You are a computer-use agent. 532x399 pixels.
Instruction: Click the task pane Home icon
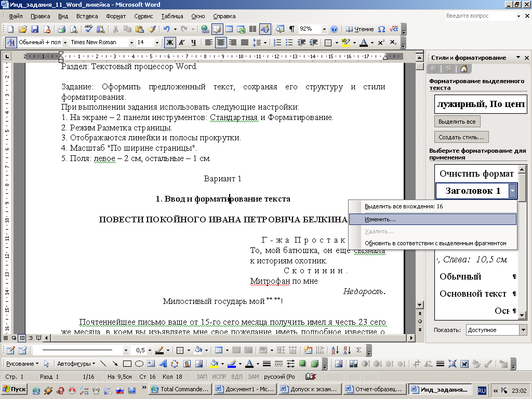pos(464,69)
